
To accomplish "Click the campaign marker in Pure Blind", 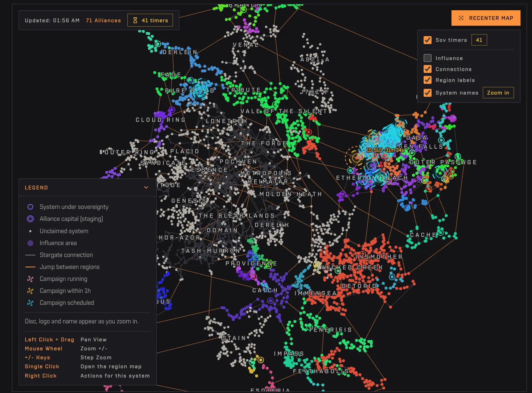I will pos(200,89).
